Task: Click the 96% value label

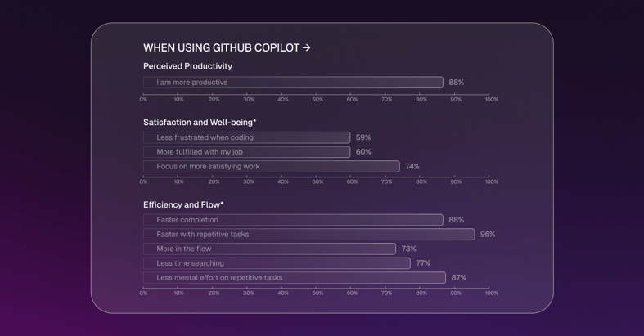Action: click(x=488, y=235)
